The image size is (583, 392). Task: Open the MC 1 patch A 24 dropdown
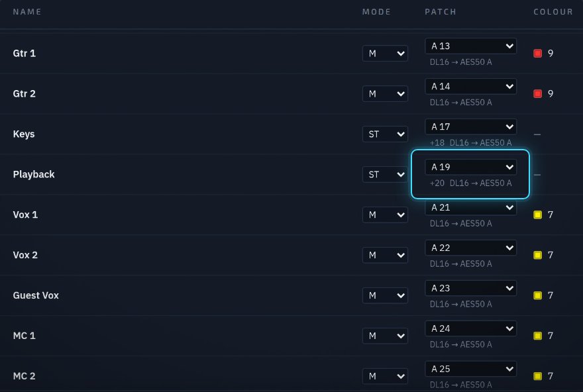(470, 329)
